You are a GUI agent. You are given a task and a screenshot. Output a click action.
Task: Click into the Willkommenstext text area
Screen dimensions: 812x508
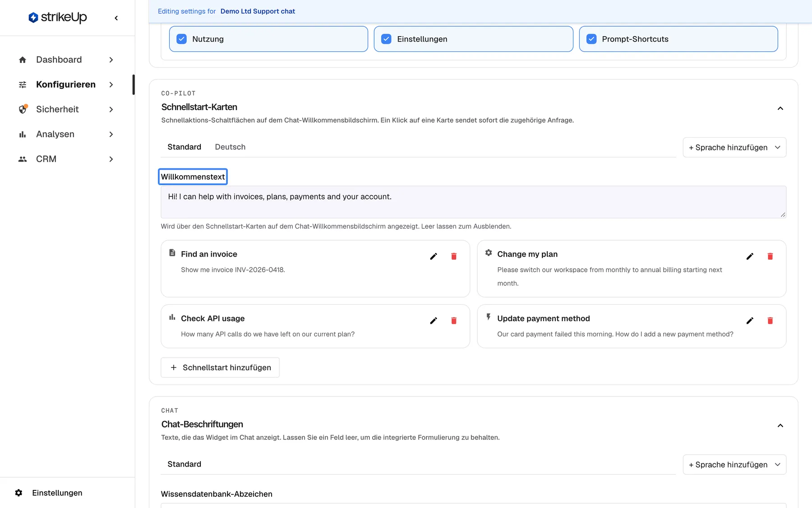coord(474,202)
